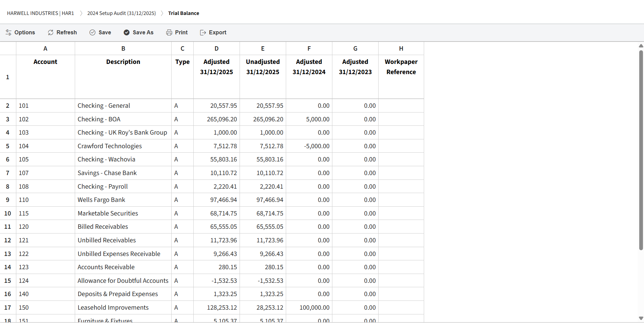
Task: Click the Print printer icon
Action: tap(169, 33)
